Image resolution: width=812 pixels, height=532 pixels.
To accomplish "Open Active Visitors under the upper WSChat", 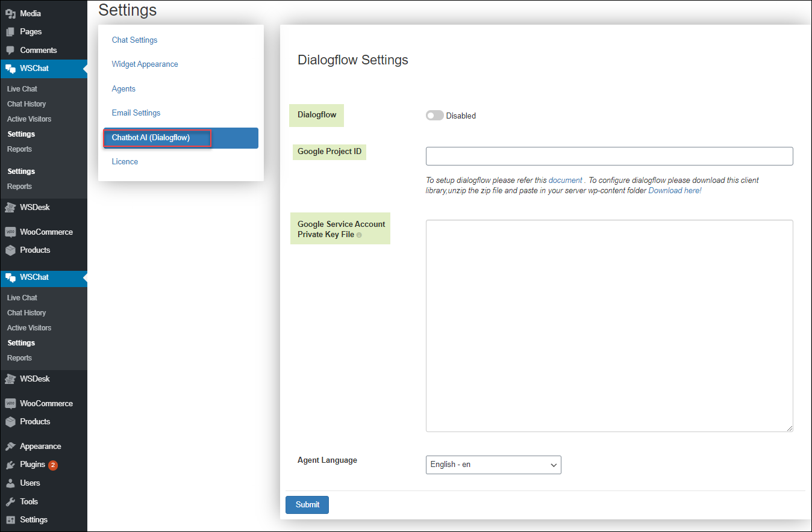I will [29, 119].
